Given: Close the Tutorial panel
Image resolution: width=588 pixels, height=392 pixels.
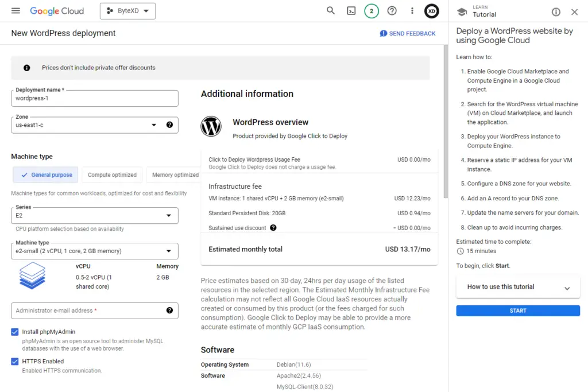Looking at the screenshot, I should click(574, 12).
